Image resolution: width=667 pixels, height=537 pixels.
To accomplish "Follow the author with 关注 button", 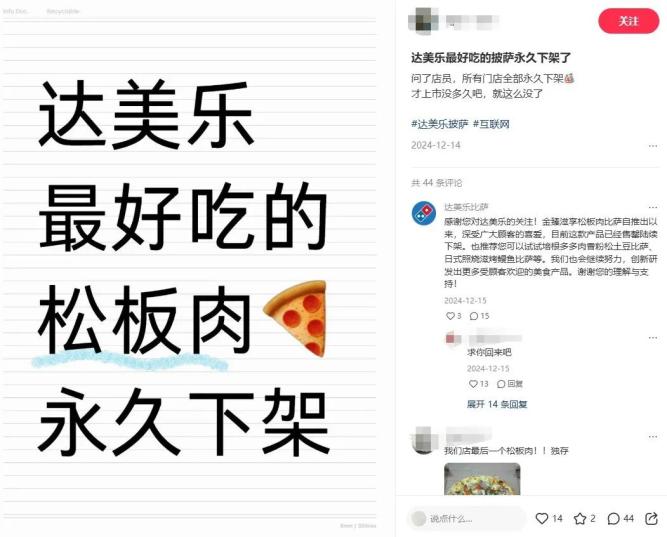I will pyautogui.click(x=628, y=21).
